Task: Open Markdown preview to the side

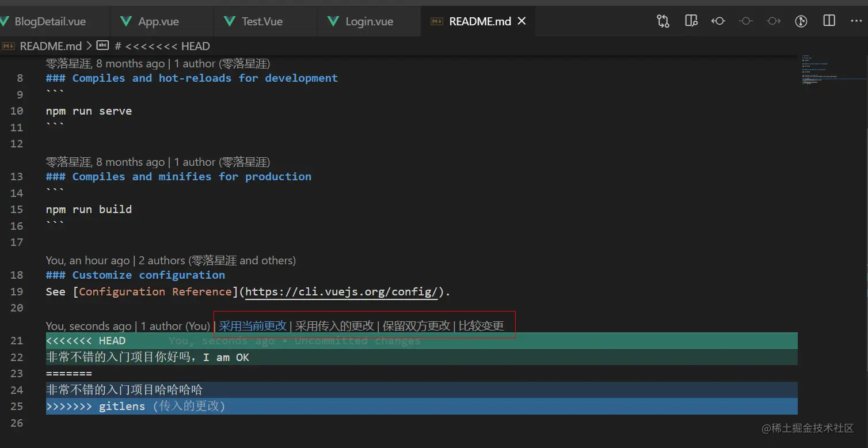Action: (691, 21)
